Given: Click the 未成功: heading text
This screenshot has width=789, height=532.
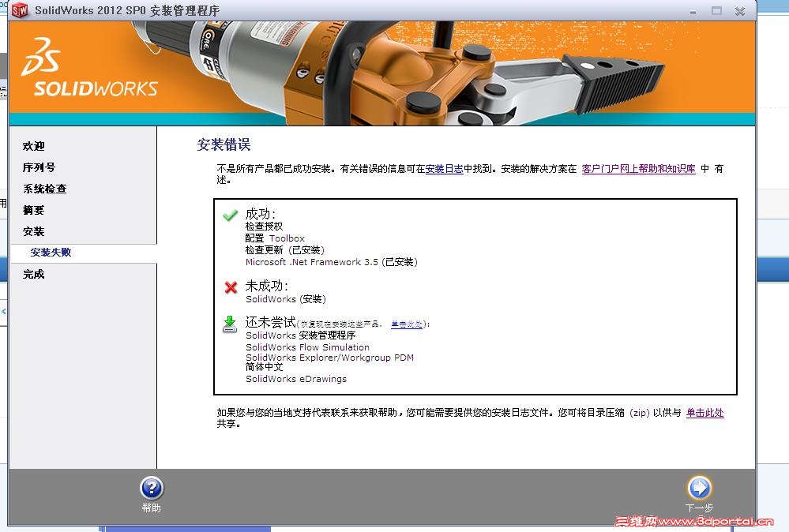Looking at the screenshot, I should (267, 286).
